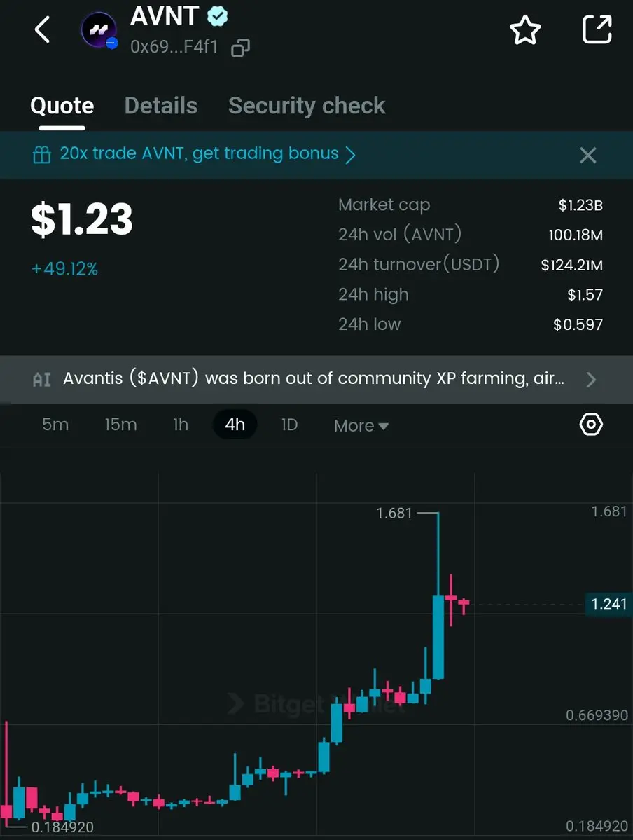Switch to the Details tab
This screenshot has height=840, width=633.
[x=160, y=106]
